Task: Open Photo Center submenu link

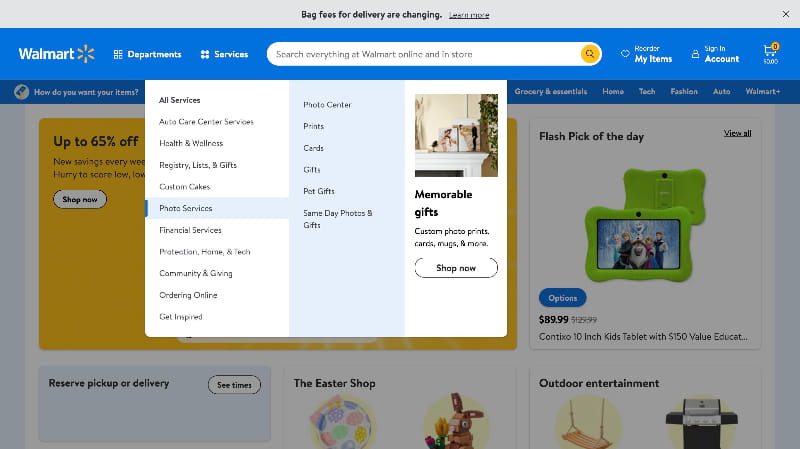Action: pyautogui.click(x=327, y=105)
